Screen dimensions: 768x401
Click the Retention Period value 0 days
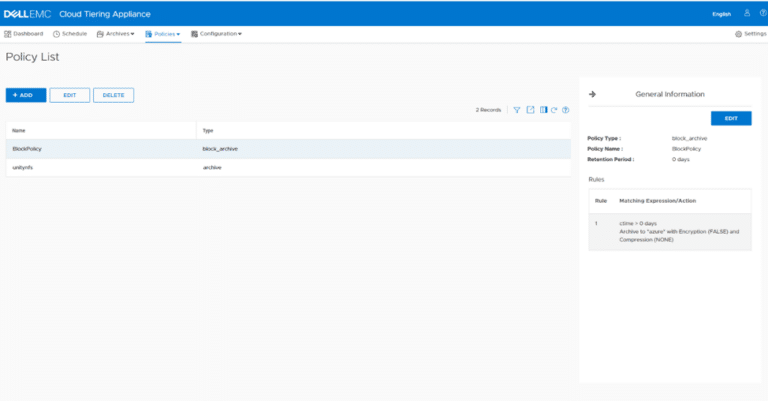(681, 160)
